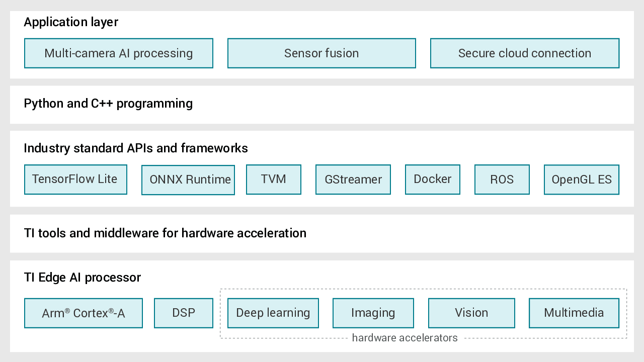This screenshot has width=644, height=362.
Task: Click the ONNX Runtime box
Action: (x=188, y=180)
